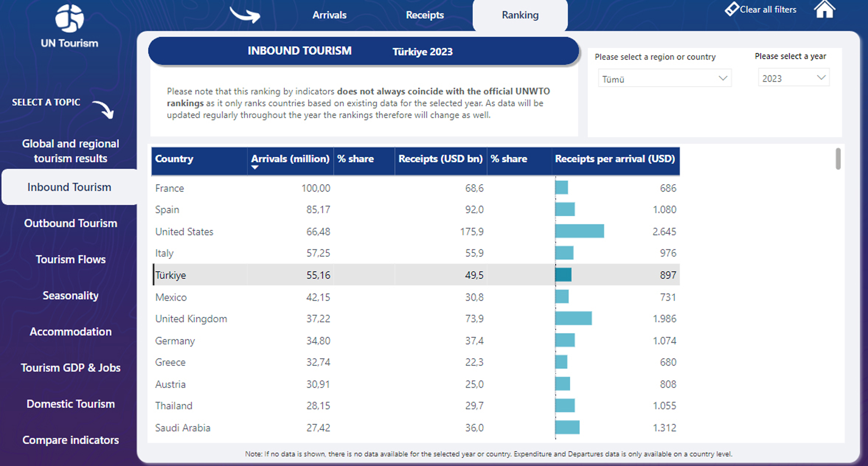The image size is (868, 466).
Task: Click Spain receipts value 92,0
Action: 474,210
